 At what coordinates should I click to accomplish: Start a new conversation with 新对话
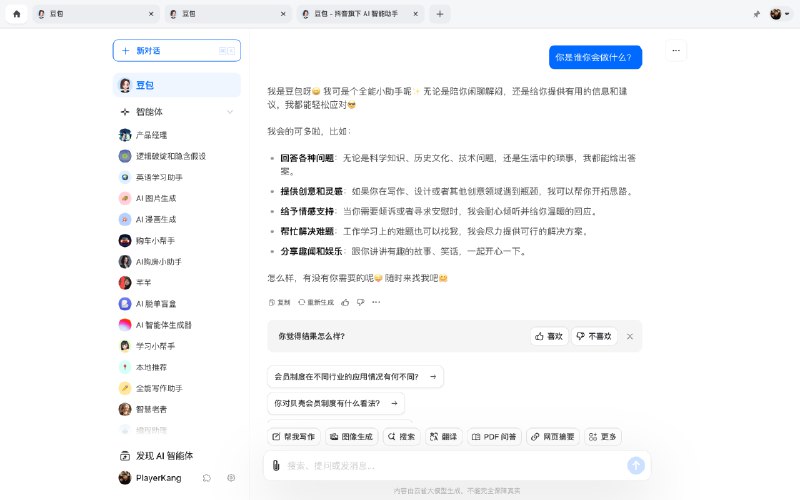(177, 51)
